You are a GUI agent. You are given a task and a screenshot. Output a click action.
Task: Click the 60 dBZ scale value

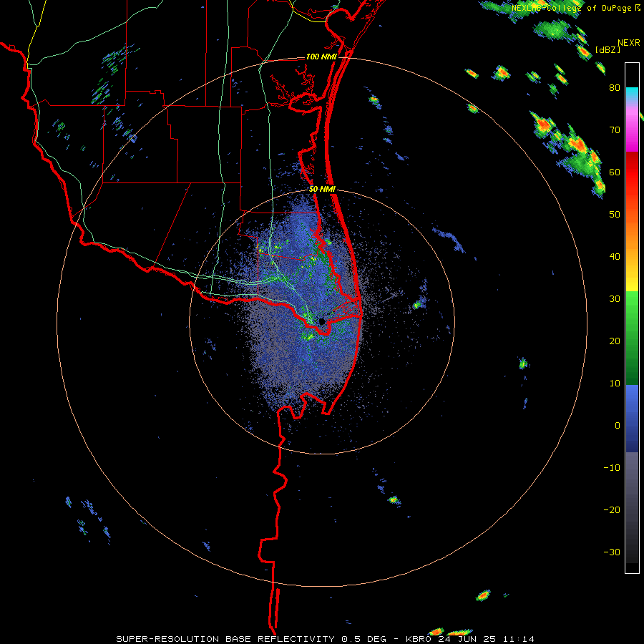(x=615, y=172)
